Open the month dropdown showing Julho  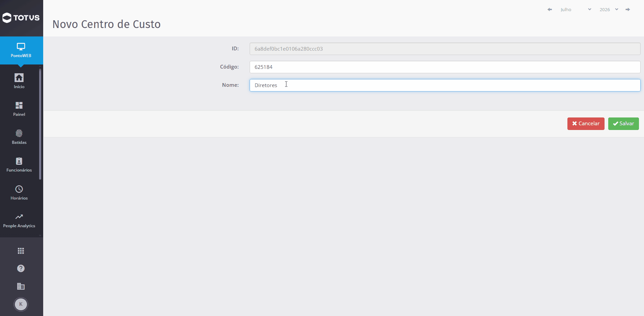click(576, 9)
